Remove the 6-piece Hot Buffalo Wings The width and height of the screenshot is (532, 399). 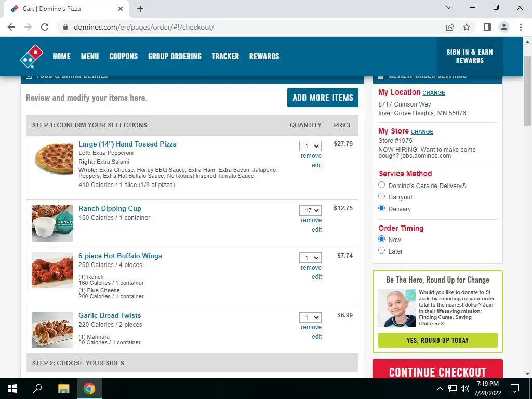click(x=311, y=268)
